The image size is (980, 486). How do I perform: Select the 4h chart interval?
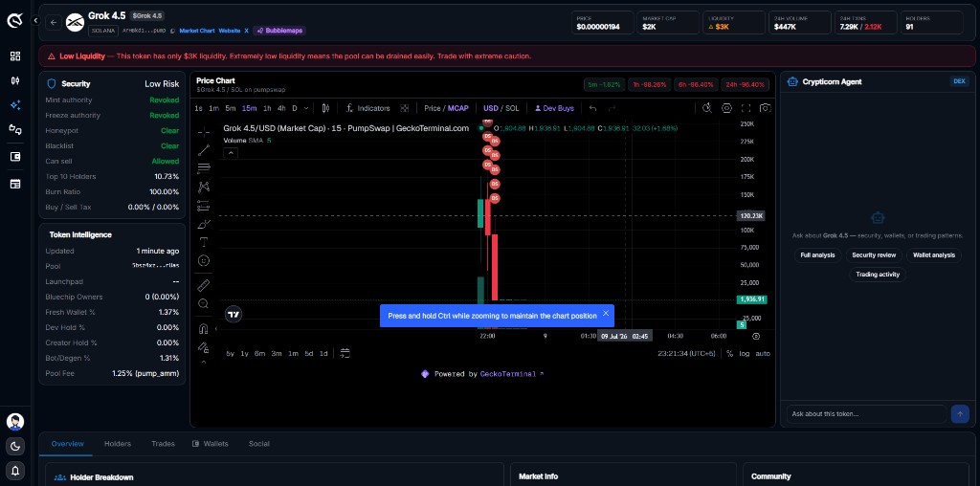click(x=282, y=108)
